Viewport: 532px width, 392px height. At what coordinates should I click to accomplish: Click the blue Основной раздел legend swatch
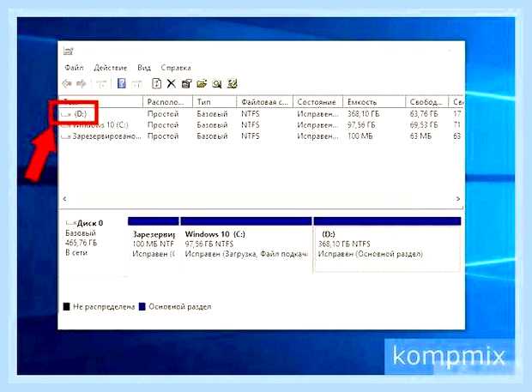click(142, 306)
